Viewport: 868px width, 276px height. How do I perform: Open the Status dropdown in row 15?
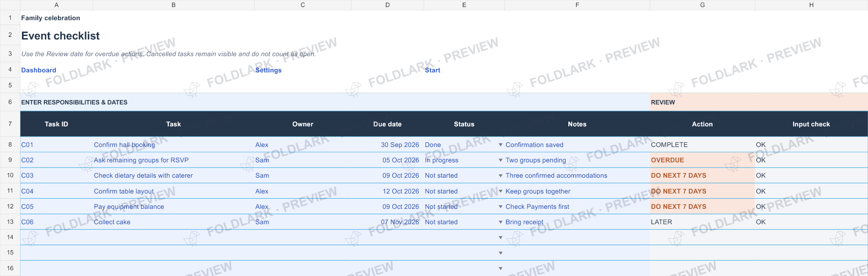[500, 253]
